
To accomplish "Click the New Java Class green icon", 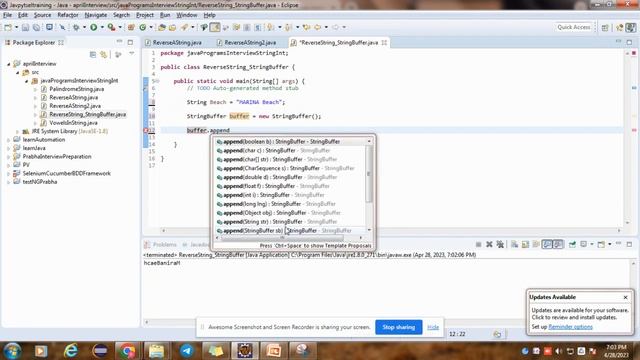I will click(142, 27).
